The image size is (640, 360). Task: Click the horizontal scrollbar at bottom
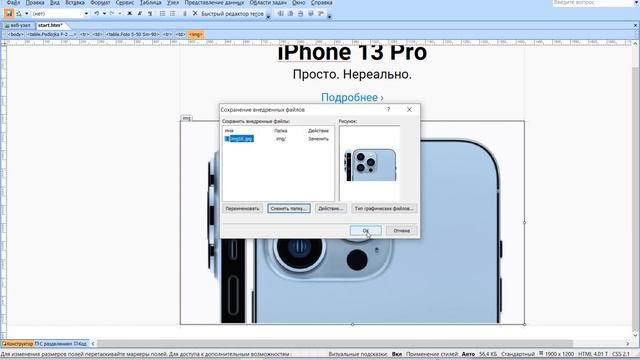pyautogui.click(x=335, y=344)
